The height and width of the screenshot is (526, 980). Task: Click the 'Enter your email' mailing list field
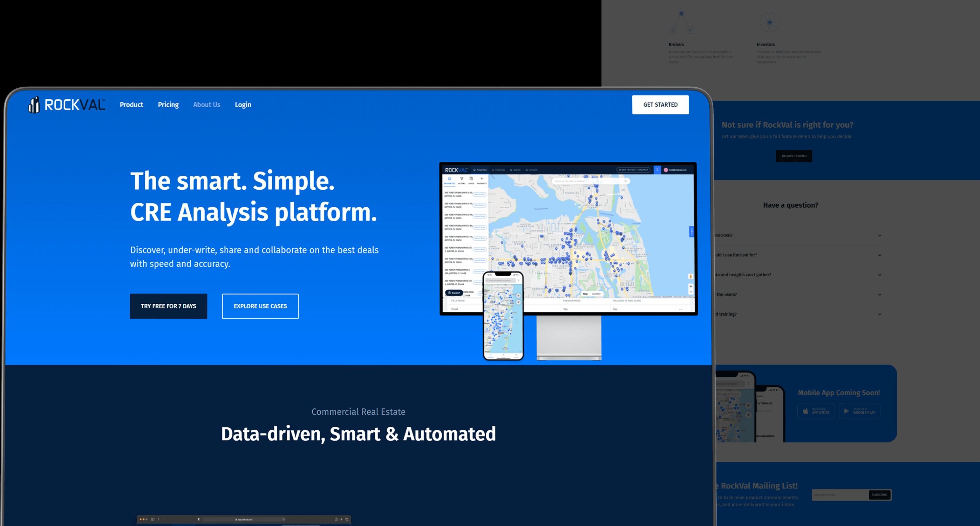[x=841, y=495]
